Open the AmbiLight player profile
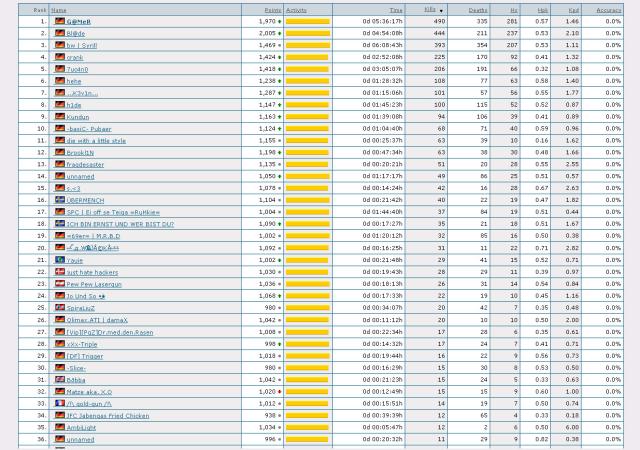This screenshot has width=640, height=450. tap(80, 427)
